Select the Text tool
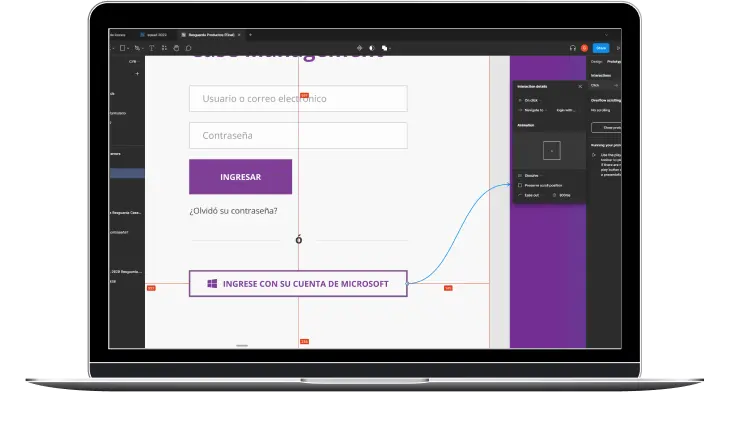 (x=151, y=48)
